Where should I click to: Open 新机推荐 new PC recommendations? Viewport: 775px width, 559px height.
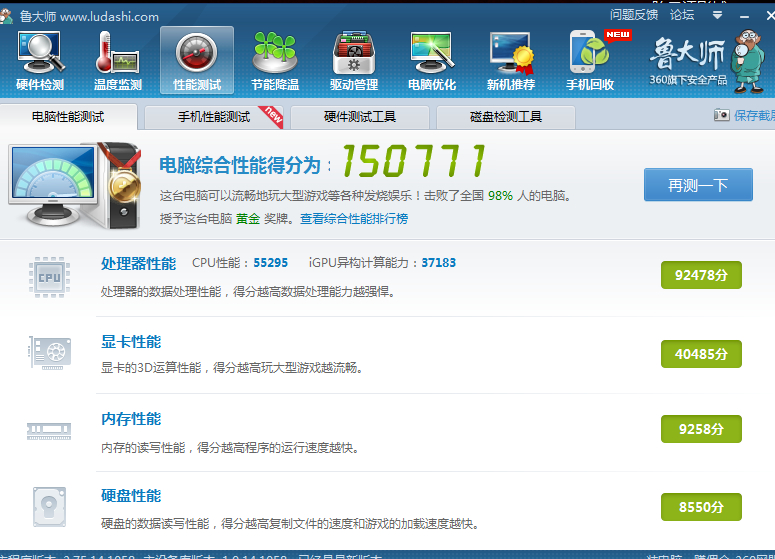(511, 61)
